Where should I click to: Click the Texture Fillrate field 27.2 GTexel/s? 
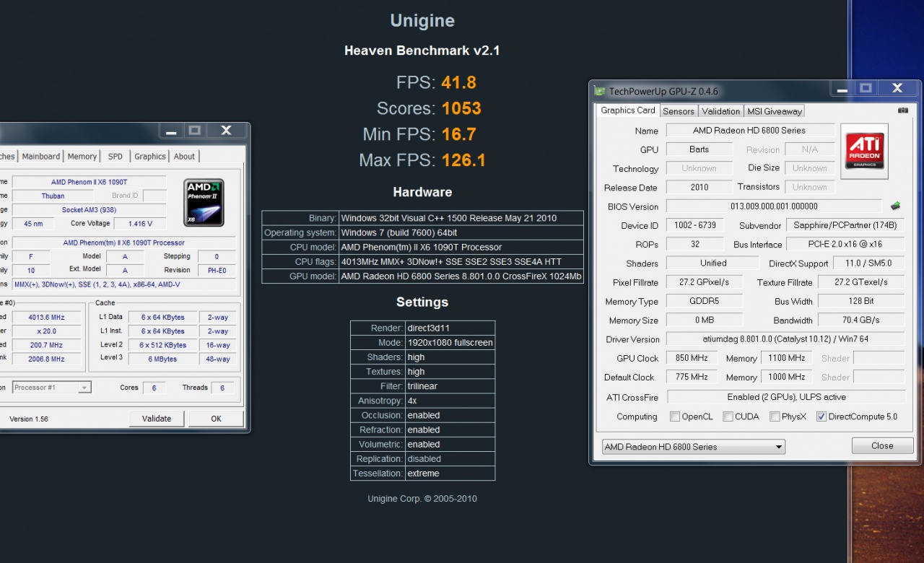(861, 282)
